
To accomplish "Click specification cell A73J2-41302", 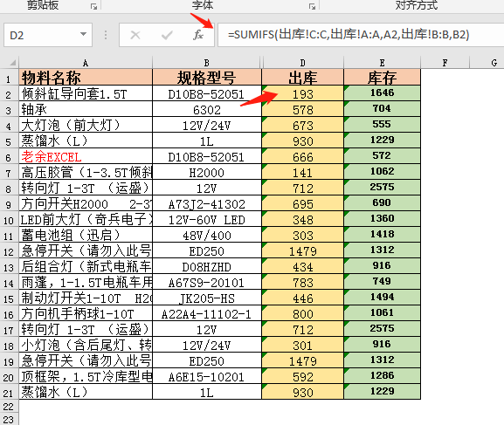I will [x=207, y=203].
